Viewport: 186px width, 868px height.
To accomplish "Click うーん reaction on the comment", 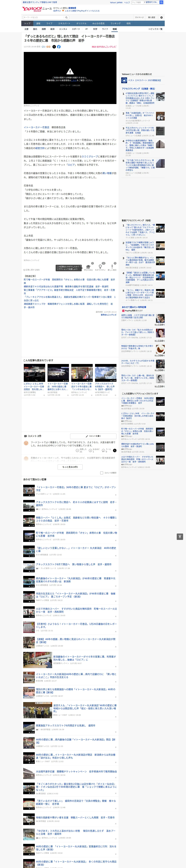I will tap(103, 450).
